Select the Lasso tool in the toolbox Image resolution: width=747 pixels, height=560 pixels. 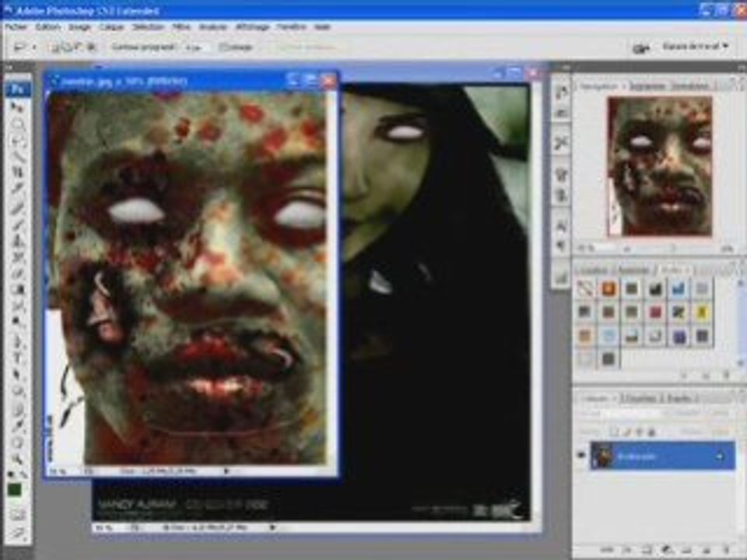[18, 139]
